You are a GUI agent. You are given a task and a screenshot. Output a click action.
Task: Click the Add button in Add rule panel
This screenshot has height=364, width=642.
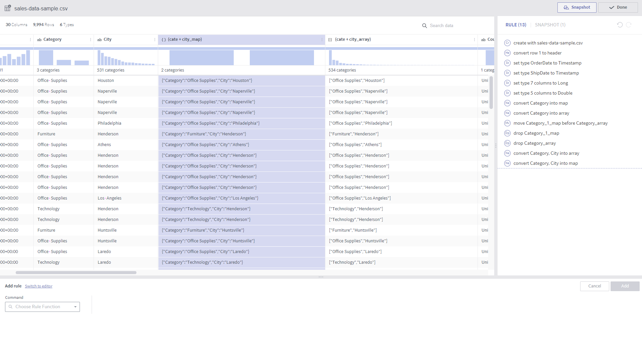(x=625, y=286)
